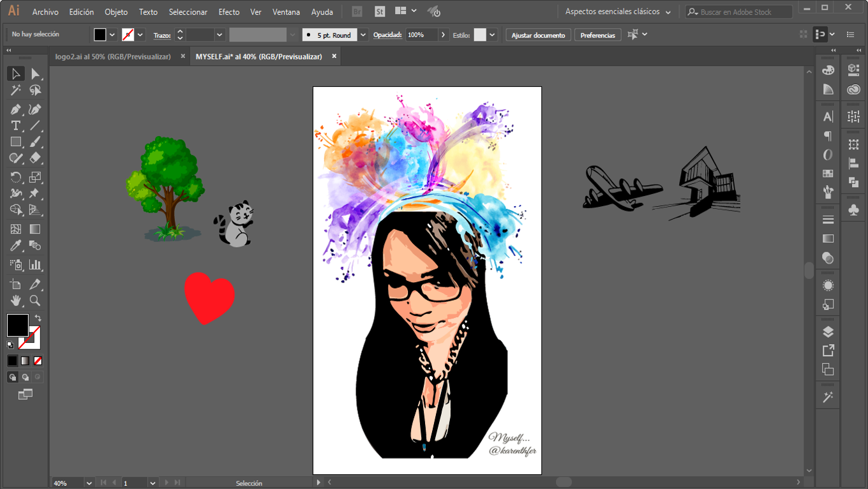Select the Scale tool

[35, 177]
